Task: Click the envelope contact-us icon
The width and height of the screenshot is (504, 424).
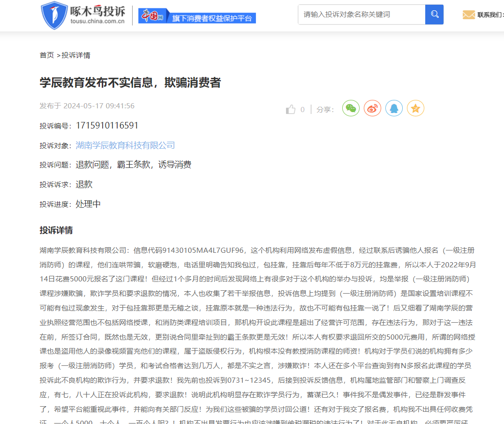Action: point(468,15)
